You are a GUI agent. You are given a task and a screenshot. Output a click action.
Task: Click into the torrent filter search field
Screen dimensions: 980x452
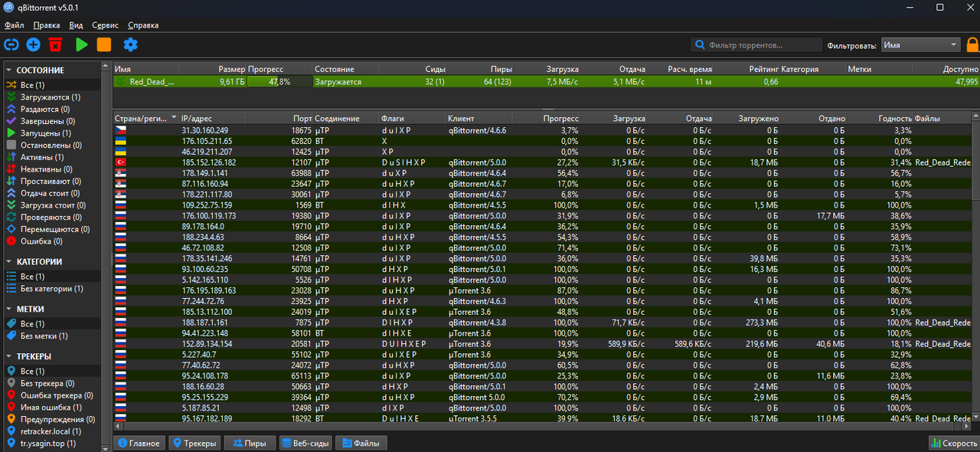[756, 45]
